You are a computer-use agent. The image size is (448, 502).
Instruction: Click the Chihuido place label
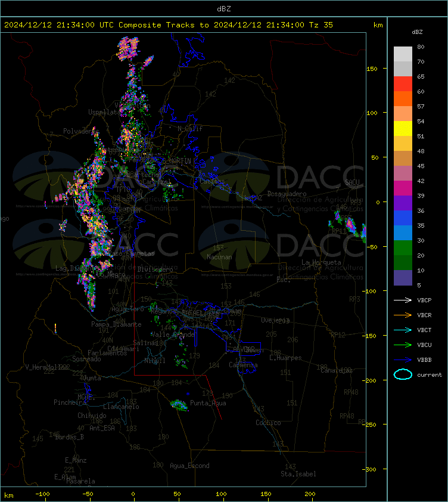[x=92, y=415]
